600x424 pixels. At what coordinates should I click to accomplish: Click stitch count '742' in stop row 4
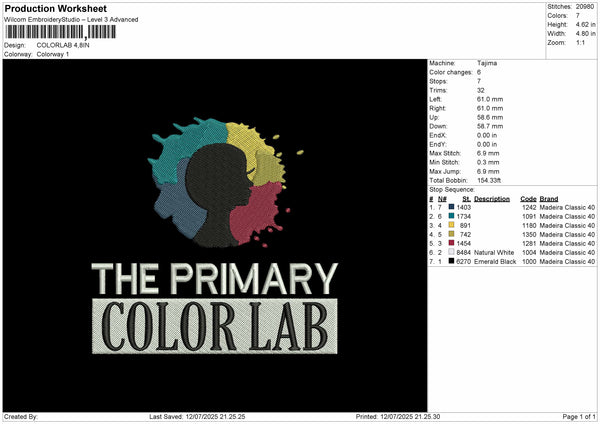point(465,234)
